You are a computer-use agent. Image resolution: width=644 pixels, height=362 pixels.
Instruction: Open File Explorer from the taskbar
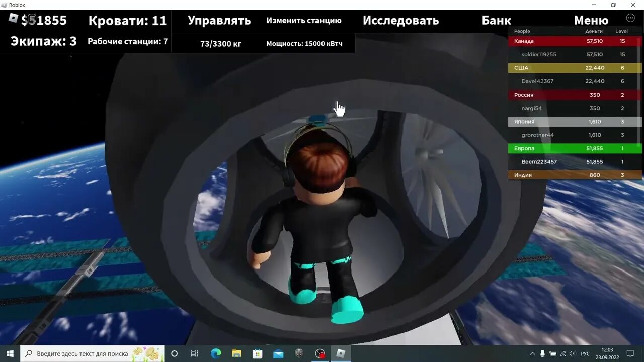236,353
